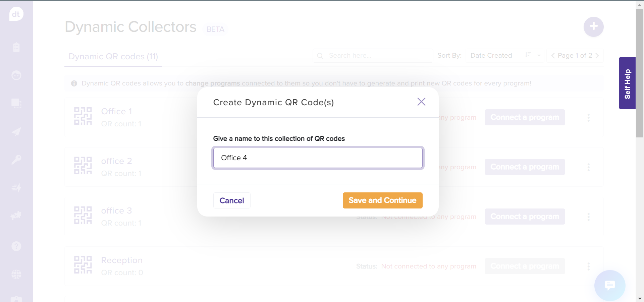
Task: Click the QR collection name input field
Action: point(318,158)
